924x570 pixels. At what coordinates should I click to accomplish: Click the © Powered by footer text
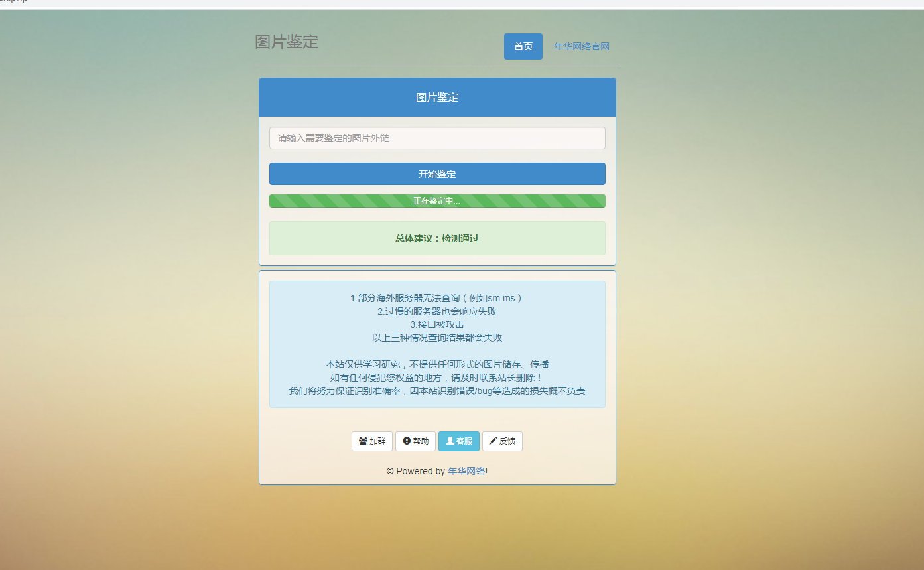416,471
